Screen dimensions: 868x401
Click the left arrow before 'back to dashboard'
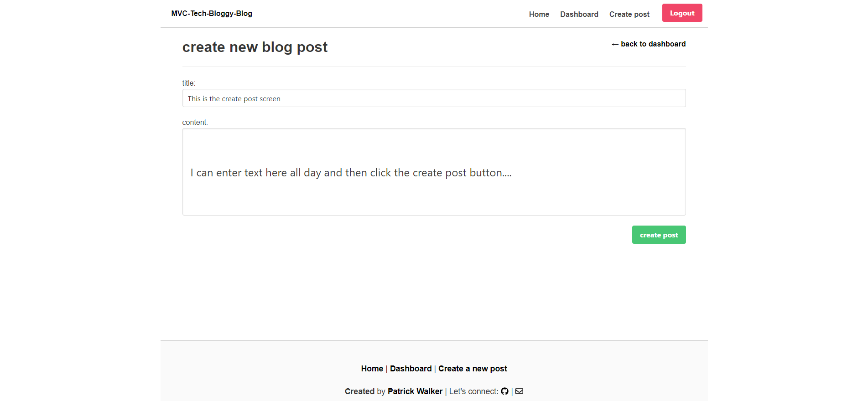click(x=615, y=44)
